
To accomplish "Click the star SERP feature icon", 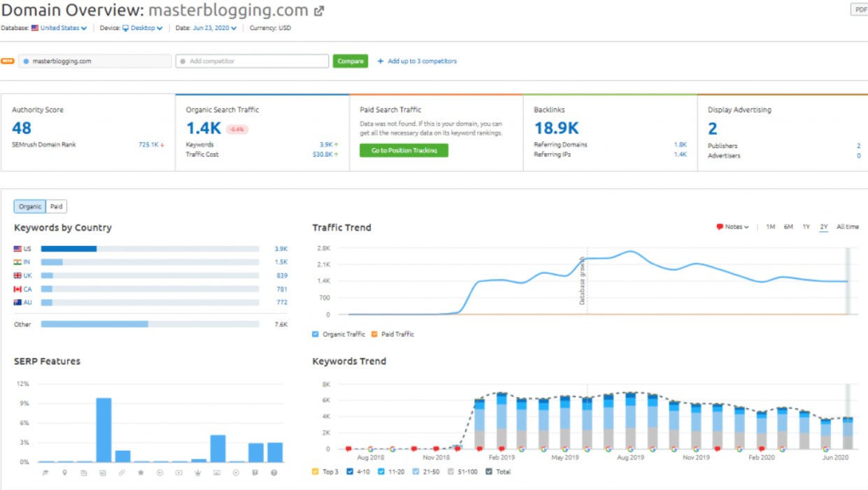I will [x=141, y=473].
